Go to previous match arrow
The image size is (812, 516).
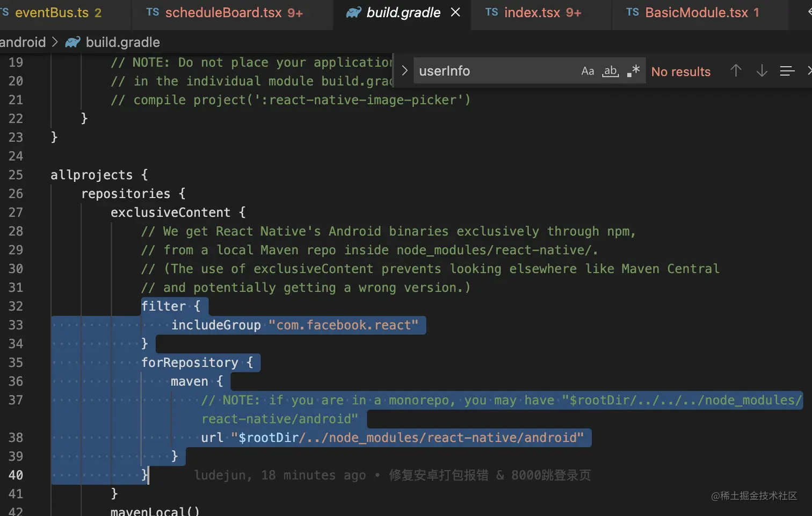tap(736, 70)
